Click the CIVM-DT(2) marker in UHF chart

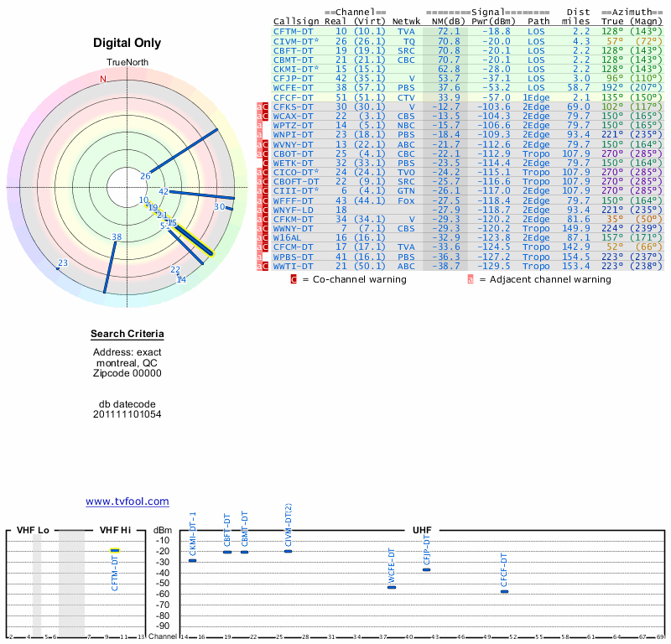click(x=288, y=551)
